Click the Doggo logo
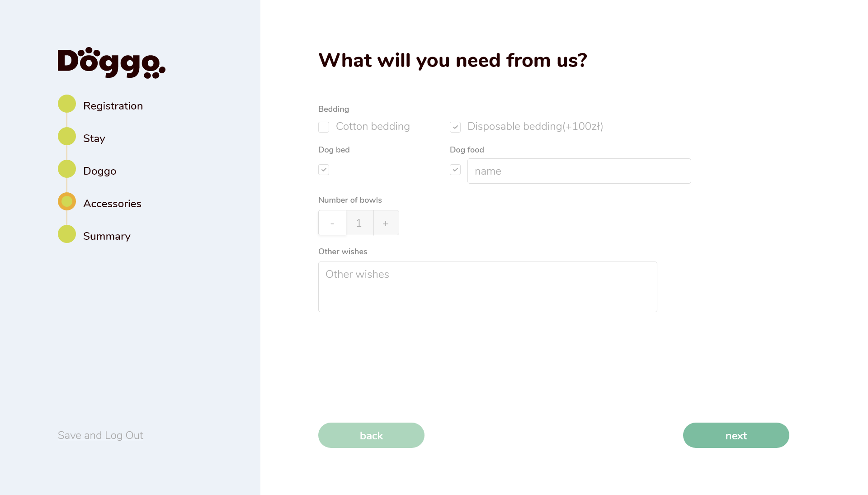 [111, 62]
